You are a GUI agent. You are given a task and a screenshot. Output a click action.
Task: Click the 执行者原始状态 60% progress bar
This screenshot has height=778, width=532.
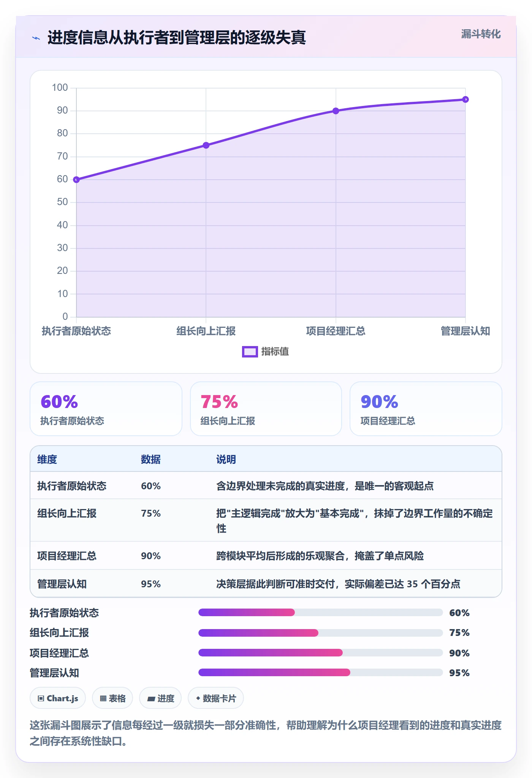(320, 612)
